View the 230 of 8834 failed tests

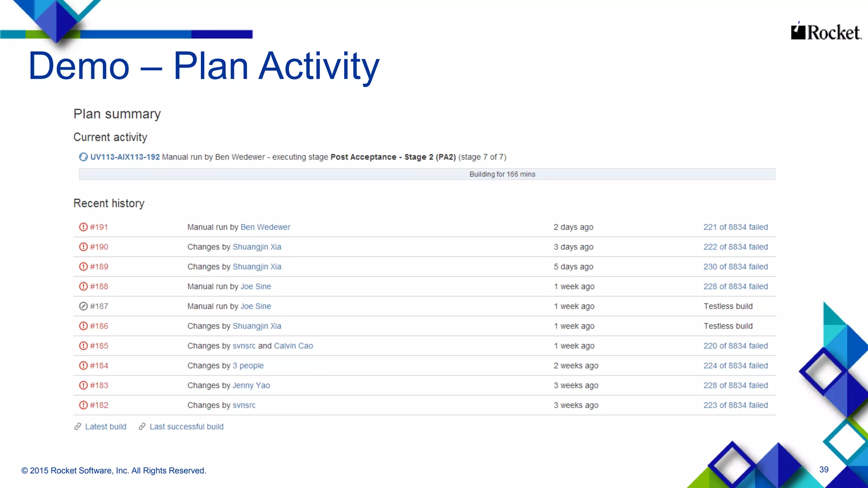736,267
